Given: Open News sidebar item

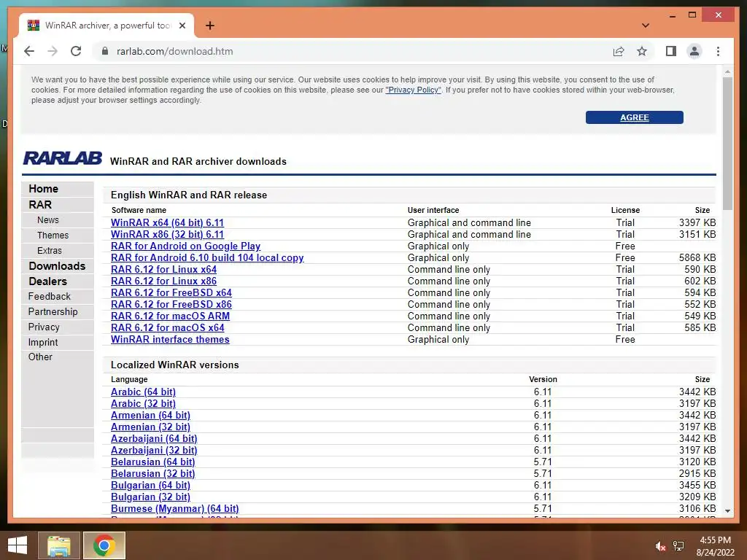Looking at the screenshot, I should click(x=48, y=220).
